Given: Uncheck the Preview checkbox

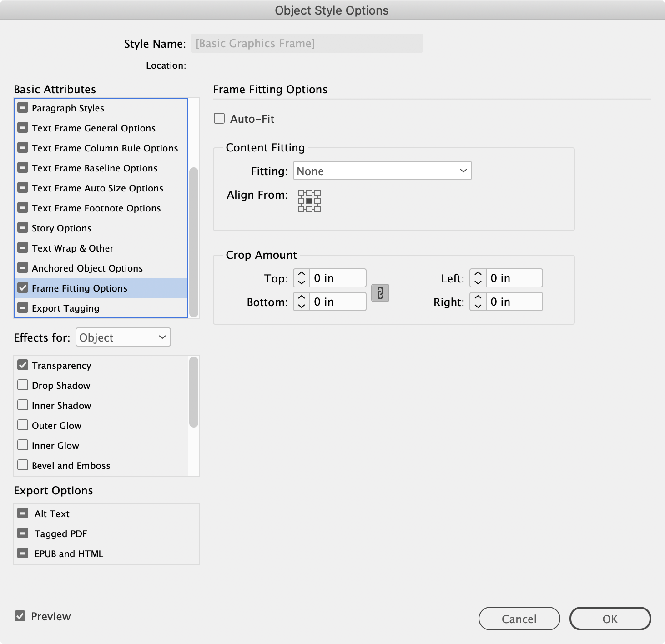Looking at the screenshot, I should pos(20,616).
